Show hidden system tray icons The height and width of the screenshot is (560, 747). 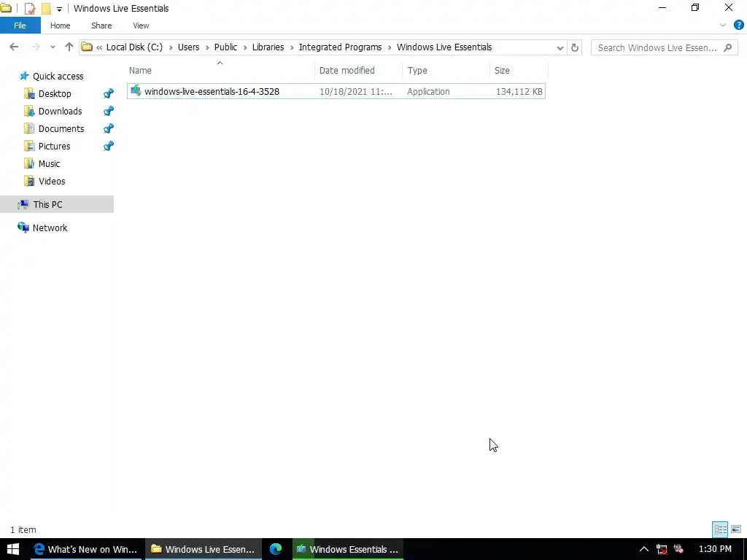643,549
